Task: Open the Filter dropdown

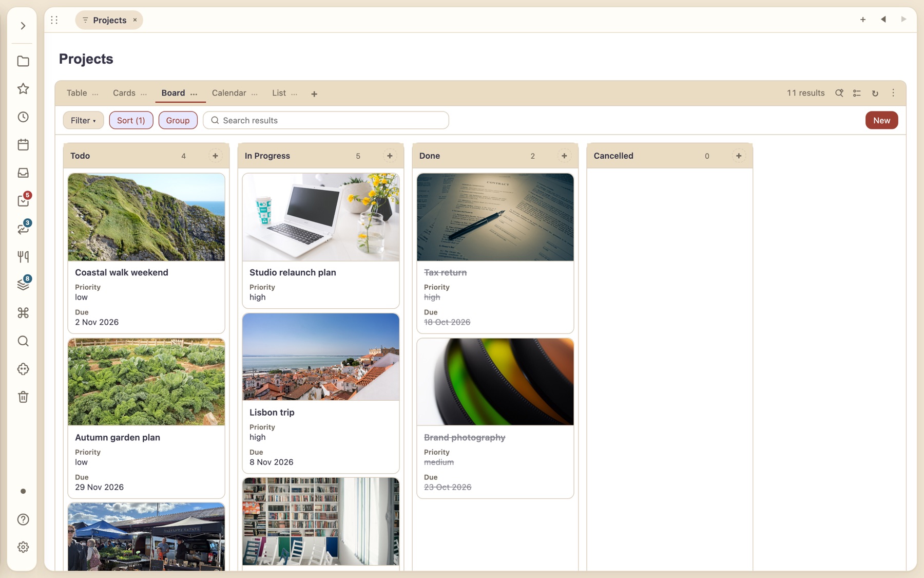Action: pyautogui.click(x=83, y=120)
